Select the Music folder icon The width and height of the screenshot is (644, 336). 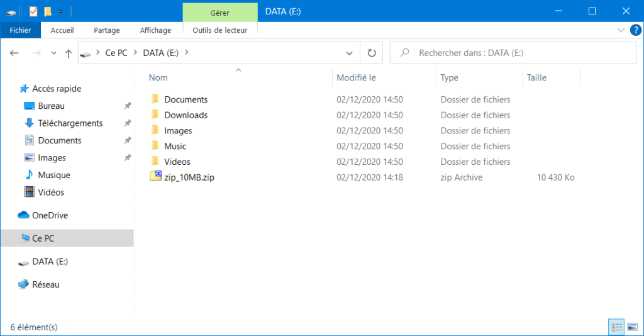tap(155, 146)
